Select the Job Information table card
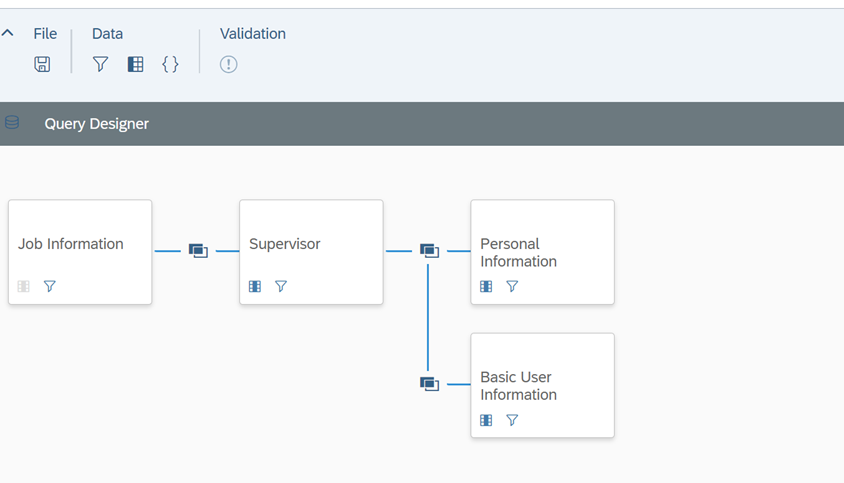844x483 pixels. (80, 252)
